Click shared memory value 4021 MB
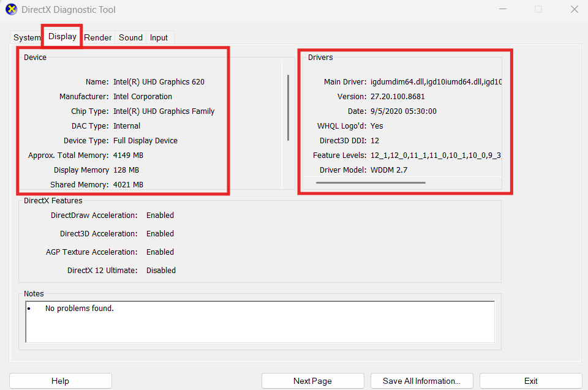Image resolution: width=588 pixels, height=390 pixels. tap(128, 184)
